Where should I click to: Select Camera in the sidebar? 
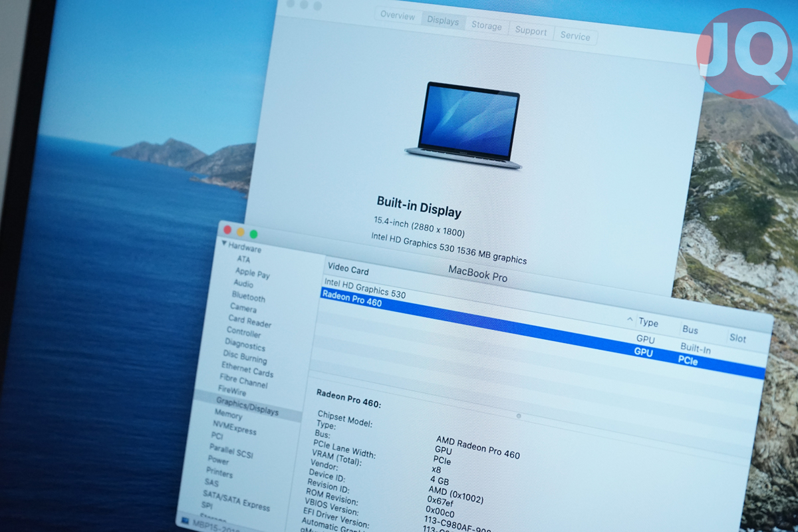click(243, 308)
